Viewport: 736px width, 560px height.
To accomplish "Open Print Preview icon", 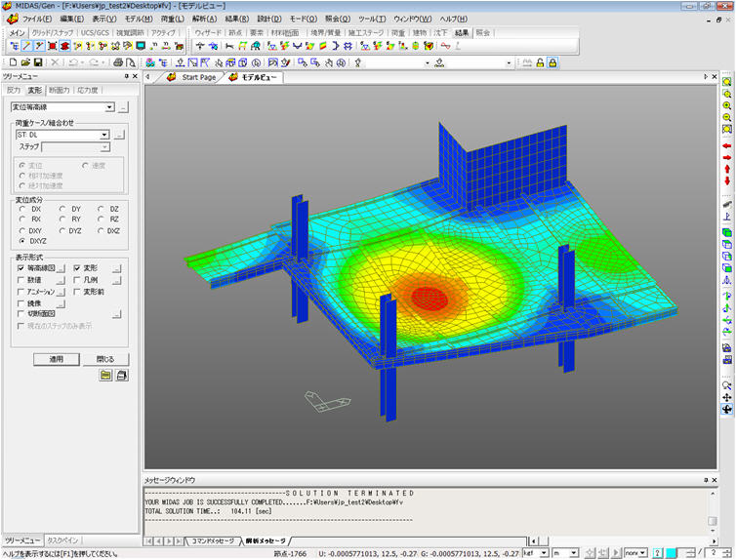I will point(130,62).
